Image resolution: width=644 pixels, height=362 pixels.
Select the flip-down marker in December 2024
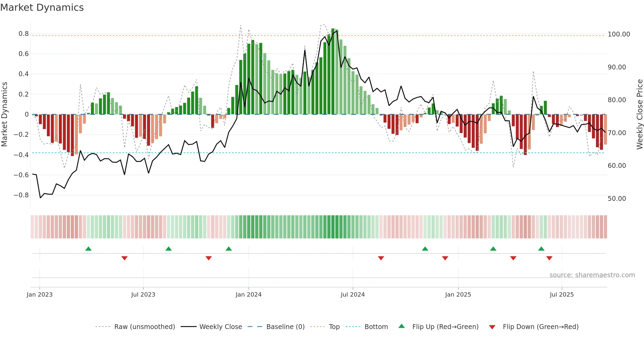coord(445,258)
